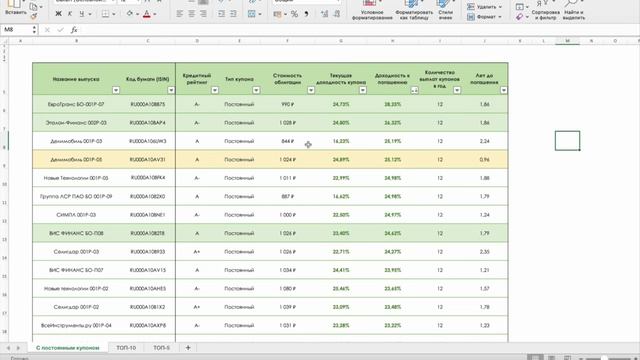Open Форматировать как таблицу gallery
This screenshot has width=640, height=360.
[414, 10]
